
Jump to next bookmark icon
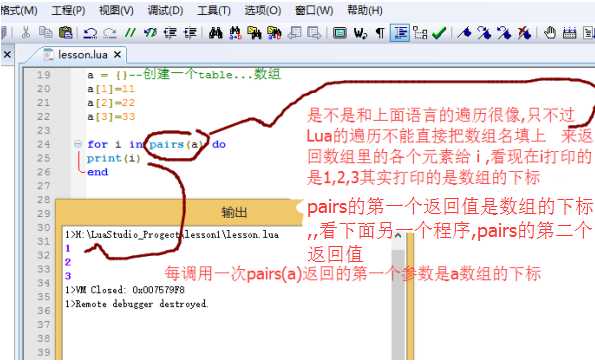click(484, 33)
